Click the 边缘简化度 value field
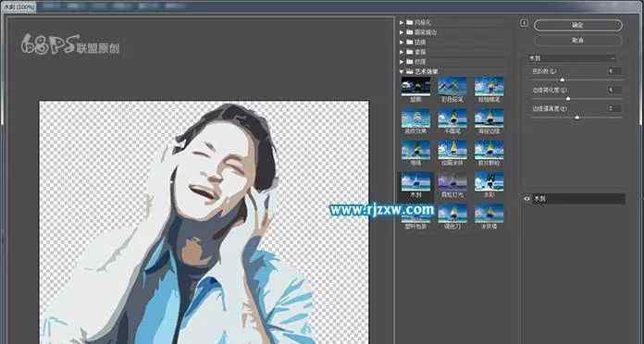The height and width of the screenshot is (344, 644). point(614,90)
